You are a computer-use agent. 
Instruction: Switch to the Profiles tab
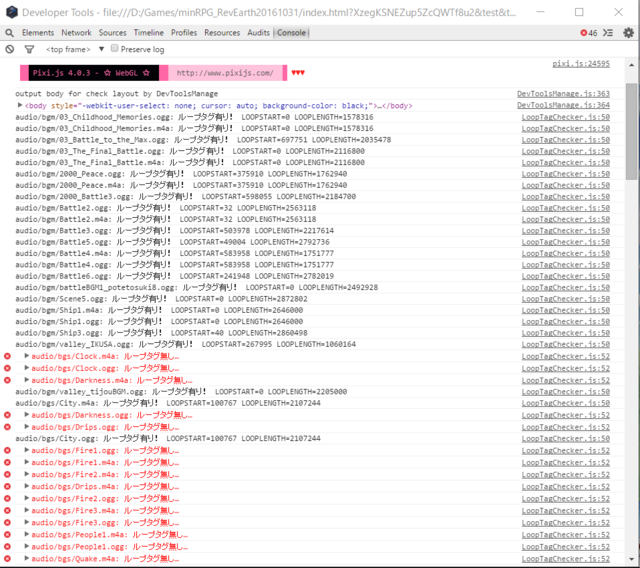pos(184,33)
